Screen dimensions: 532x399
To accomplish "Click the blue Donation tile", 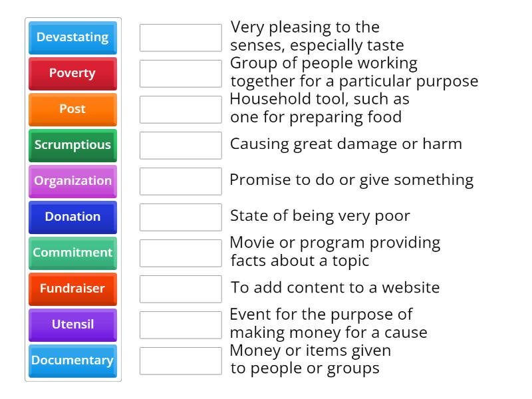I will pyautogui.click(x=72, y=217).
